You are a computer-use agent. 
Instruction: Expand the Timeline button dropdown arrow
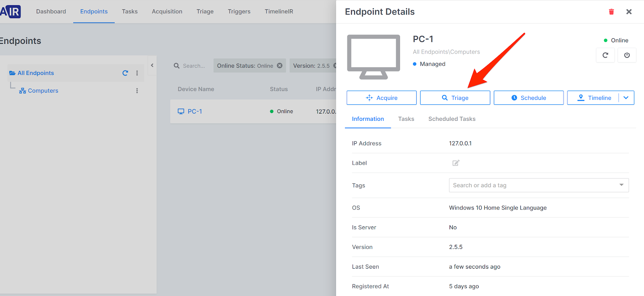626,97
